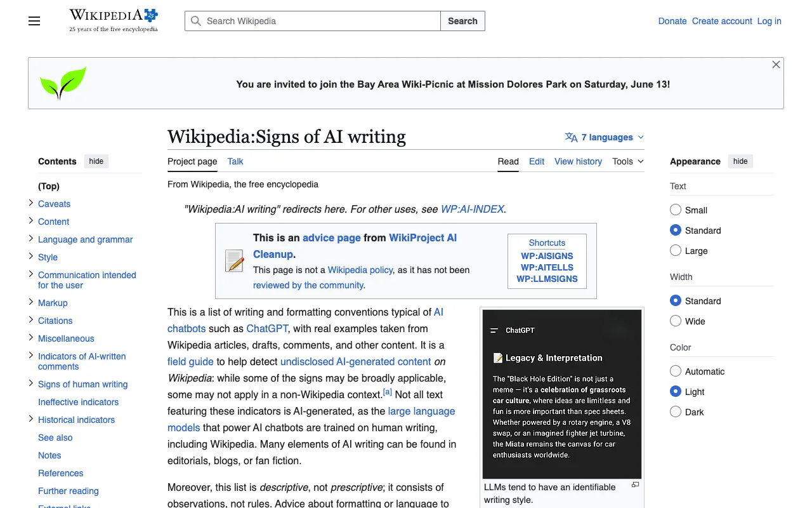Open the hamburger main menu
The image size is (812, 508).
[x=34, y=21]
